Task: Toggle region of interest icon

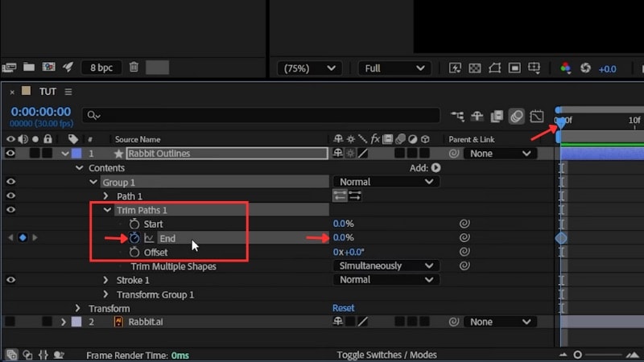Action: (x=514, y=68)
